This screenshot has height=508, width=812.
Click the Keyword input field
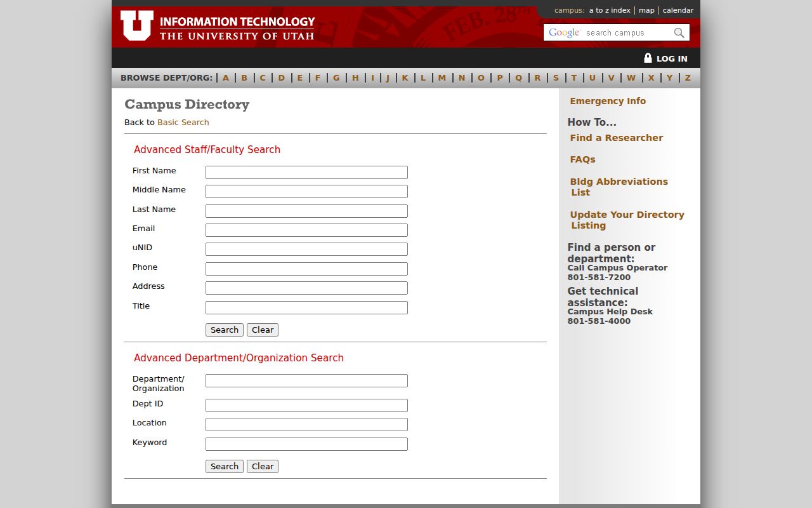[306, 444]
